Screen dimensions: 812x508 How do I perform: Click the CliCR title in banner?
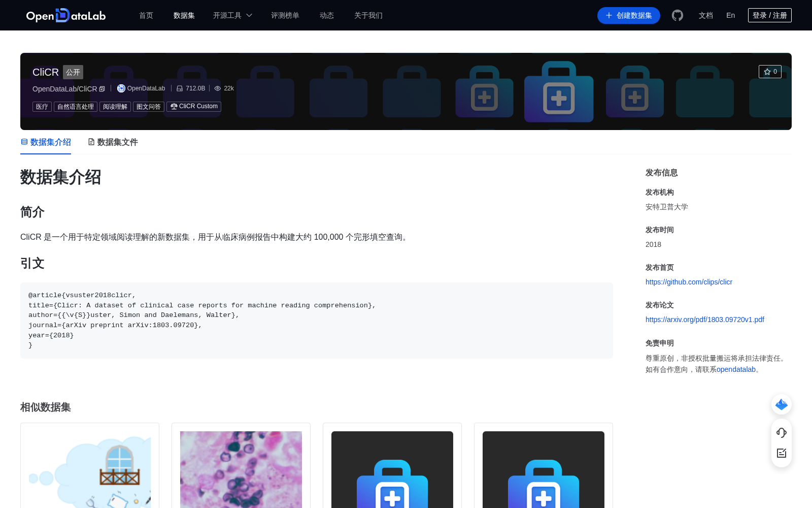(x=46, y=72)
